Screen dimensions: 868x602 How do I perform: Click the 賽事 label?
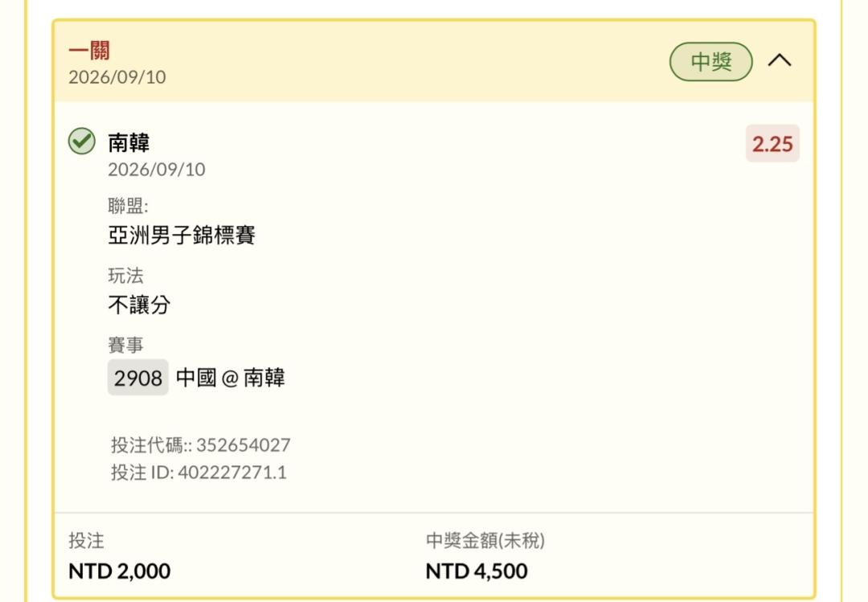125,345
